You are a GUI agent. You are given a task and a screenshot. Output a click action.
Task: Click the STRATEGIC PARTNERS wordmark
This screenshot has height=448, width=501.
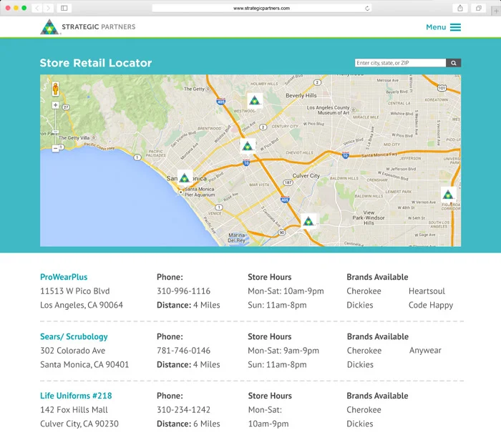[x=99, y=27]
